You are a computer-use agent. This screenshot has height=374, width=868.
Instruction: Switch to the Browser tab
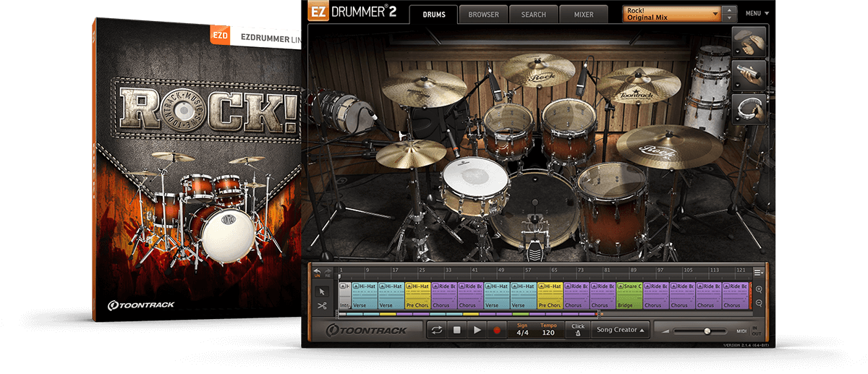(483, 14)
